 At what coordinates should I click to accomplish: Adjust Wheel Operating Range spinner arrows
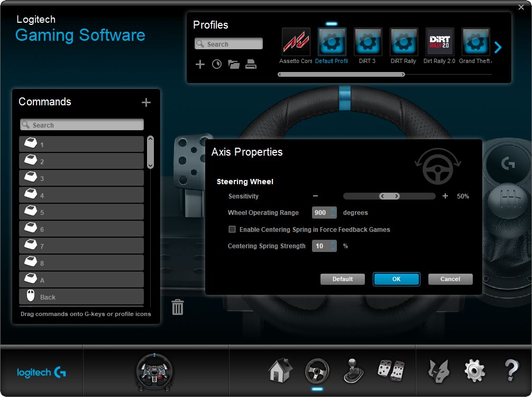333,213
